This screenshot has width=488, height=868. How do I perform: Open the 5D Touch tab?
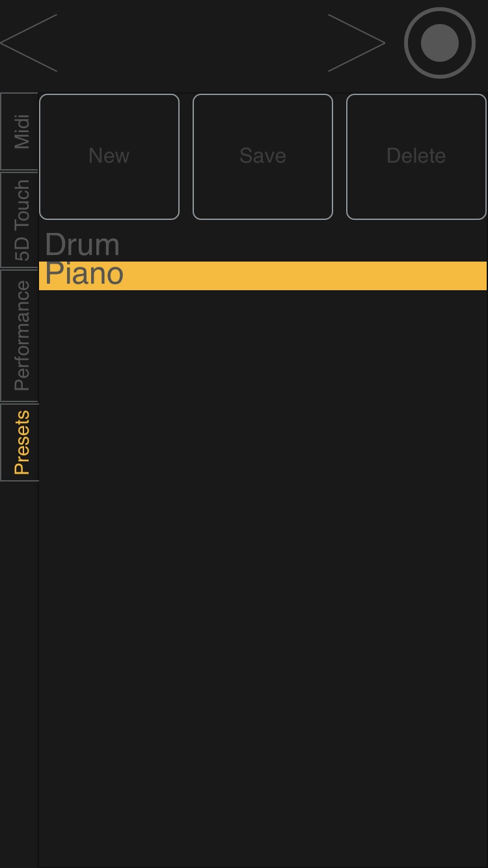point(20,220)
